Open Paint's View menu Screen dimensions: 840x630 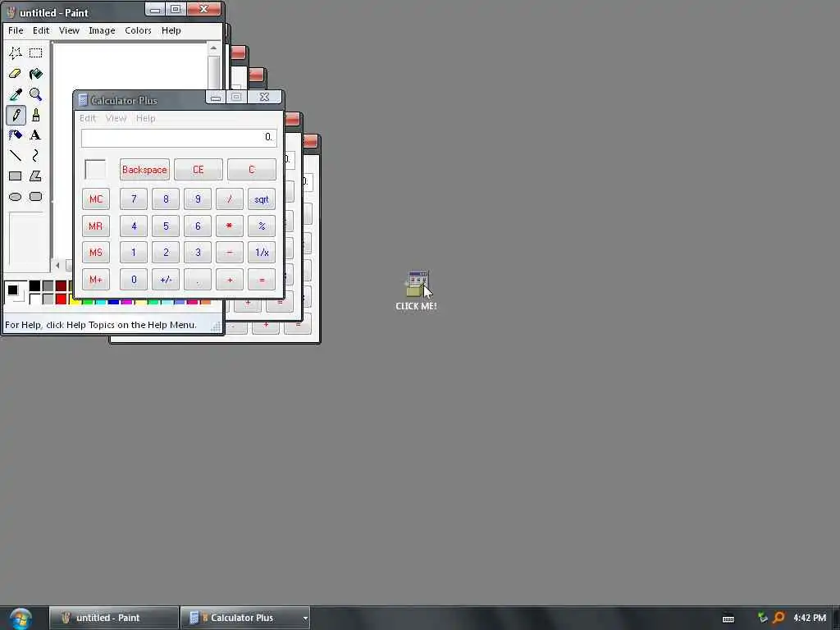click(69, 30)
